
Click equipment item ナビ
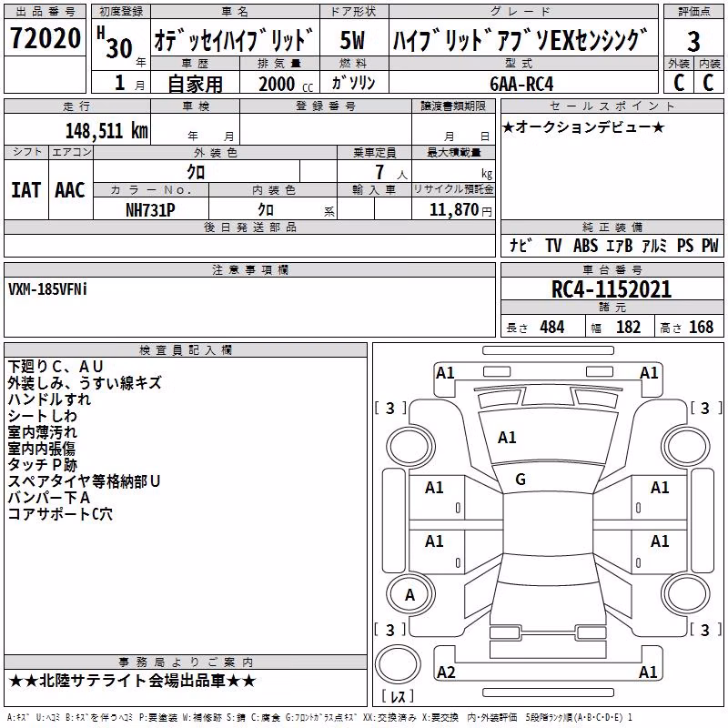click(x=521, y=245)
